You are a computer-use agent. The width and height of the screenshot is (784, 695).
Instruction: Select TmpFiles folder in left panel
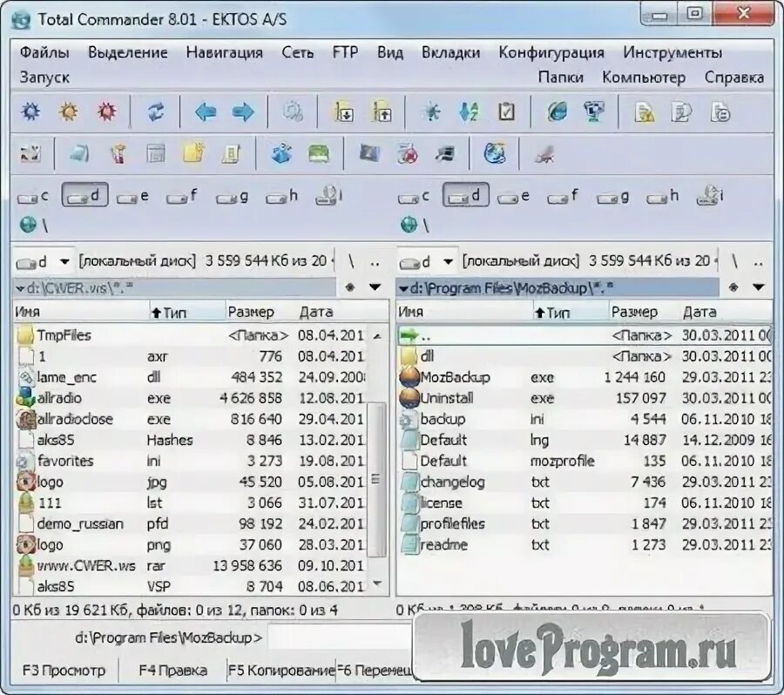pos(191,335)
